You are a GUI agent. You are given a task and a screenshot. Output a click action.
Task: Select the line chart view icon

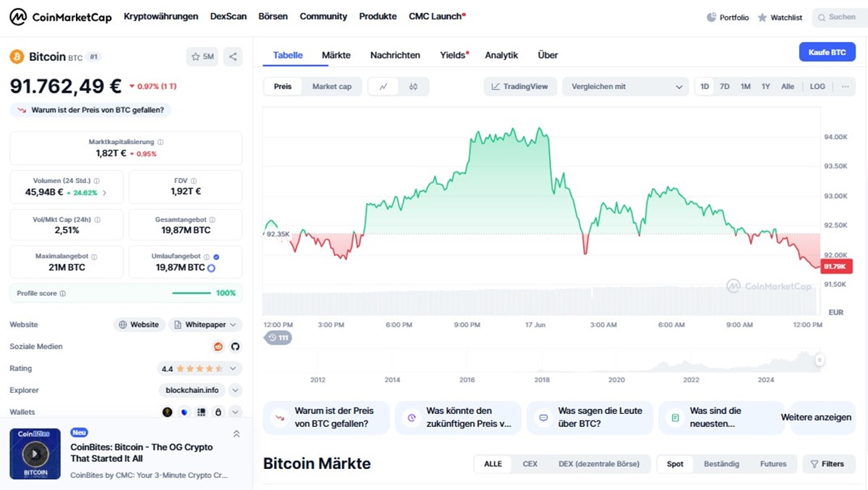[383, 87]
